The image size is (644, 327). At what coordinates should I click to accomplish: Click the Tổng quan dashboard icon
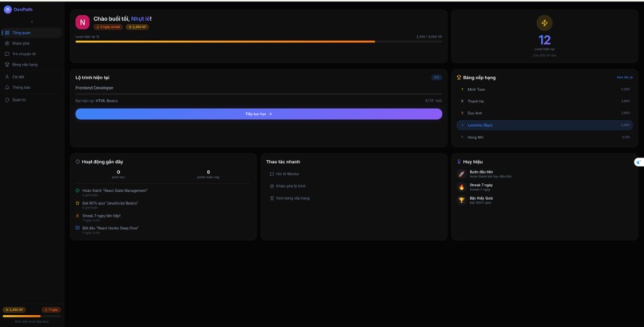[x=7, y=33]
